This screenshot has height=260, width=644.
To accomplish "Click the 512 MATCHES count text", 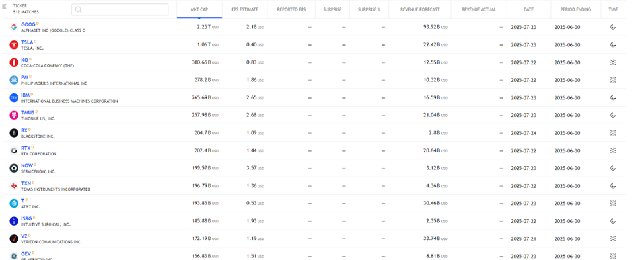I will point(26,12).
